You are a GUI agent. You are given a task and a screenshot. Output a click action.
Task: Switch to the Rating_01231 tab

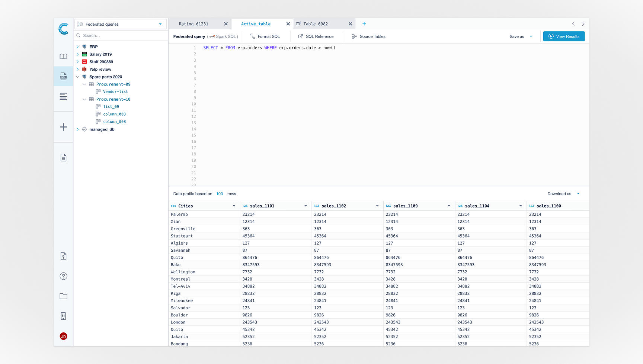(x=194, y=23)
